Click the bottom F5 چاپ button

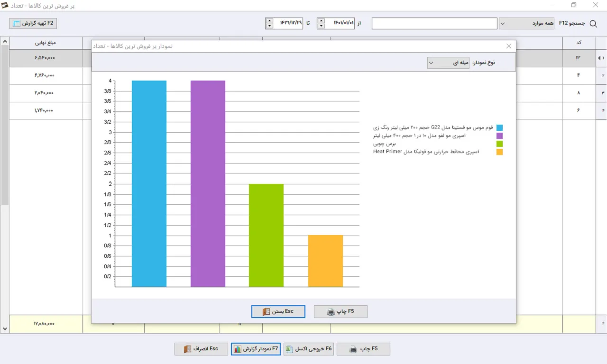click(363, 349)
